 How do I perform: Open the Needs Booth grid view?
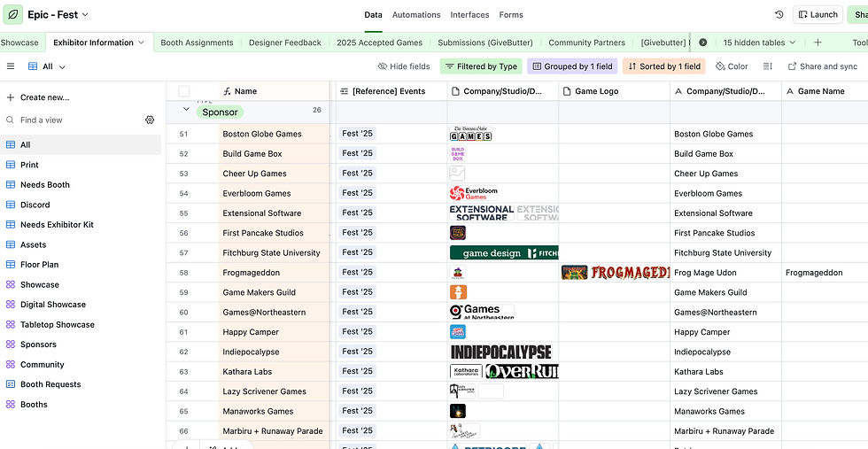tap(81, 185)
